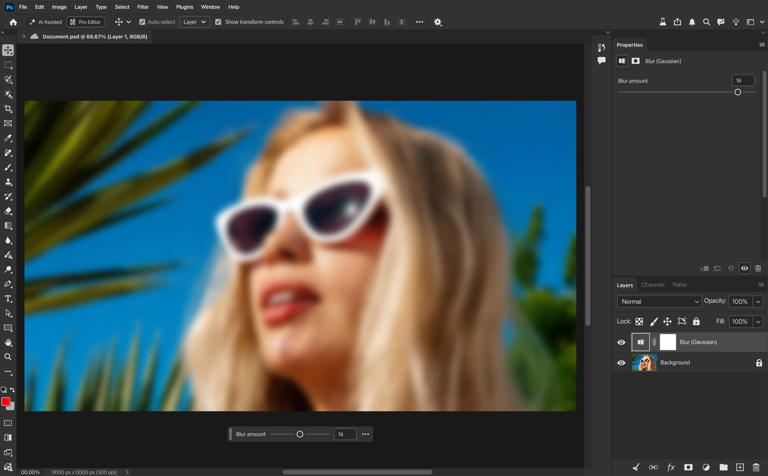
Task: Open workspace switcher chevron
Action: [762, 22]
